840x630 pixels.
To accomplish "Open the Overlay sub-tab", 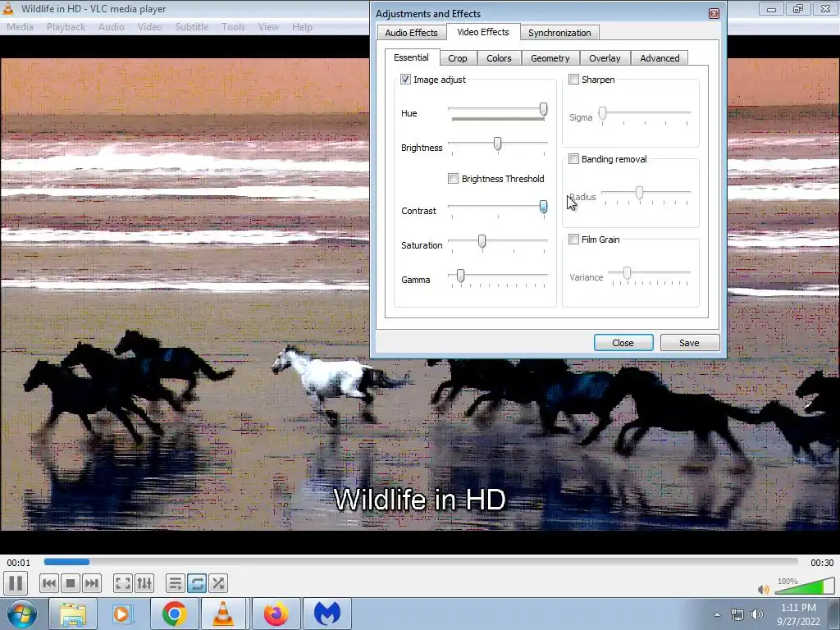I will pyautogui.click(x=605, y=58).
